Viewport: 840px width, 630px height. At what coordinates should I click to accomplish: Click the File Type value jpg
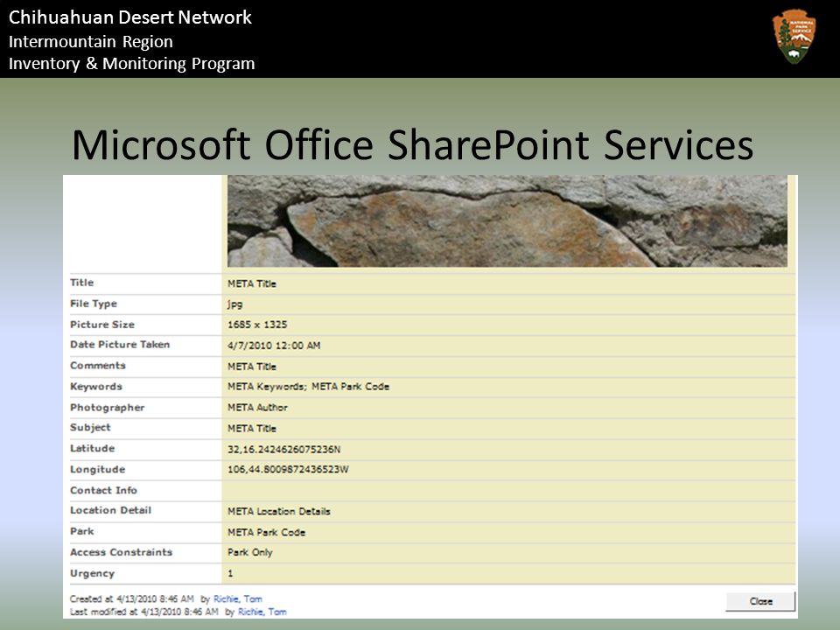234,304
